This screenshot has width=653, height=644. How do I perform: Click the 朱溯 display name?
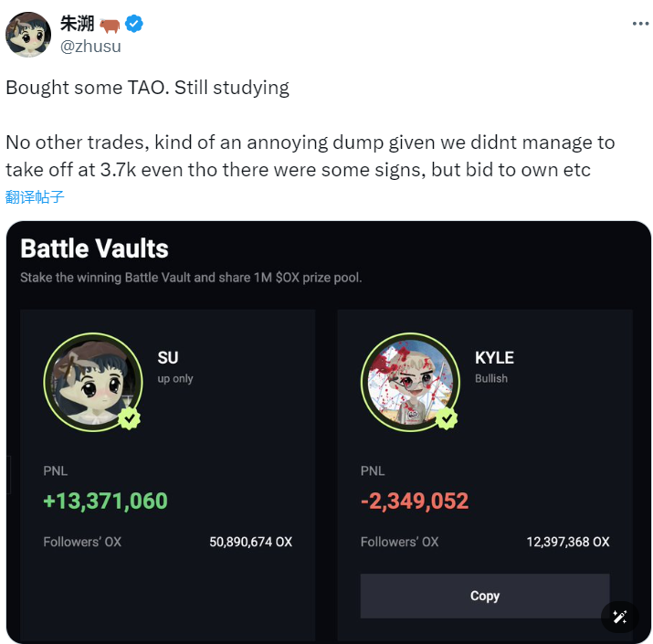pos(78,24)
